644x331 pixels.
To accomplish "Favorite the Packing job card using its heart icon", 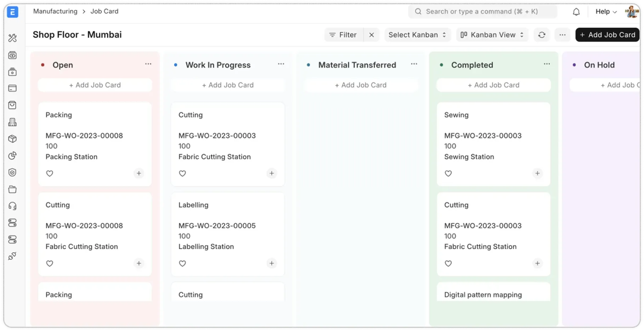I will (50, 173).
